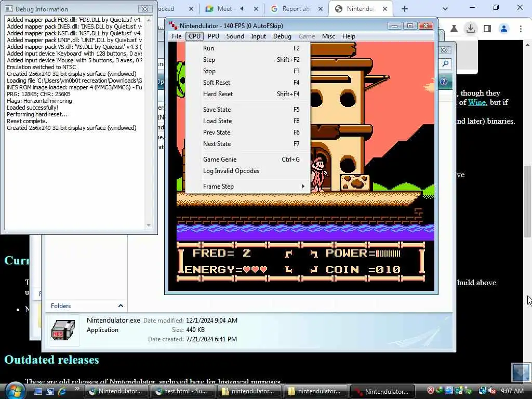Open Chrome profile avatar
Viewport: 532px width, 399px height.
504,29
